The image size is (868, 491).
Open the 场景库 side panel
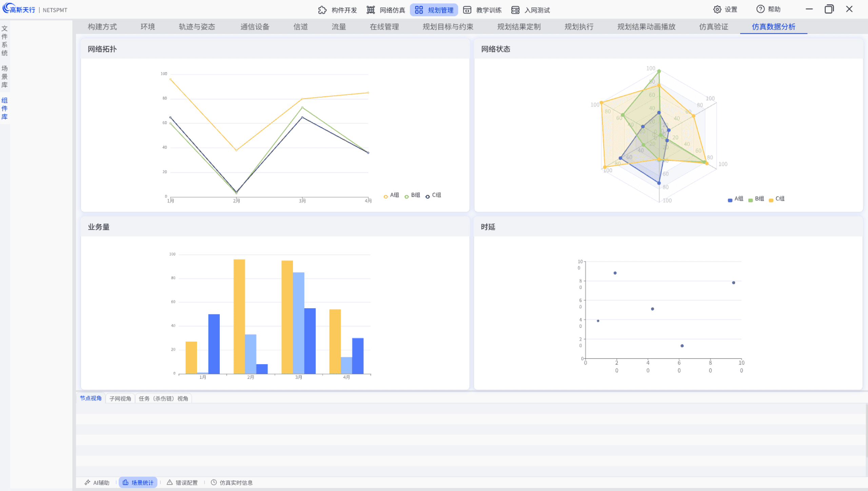click(4, 77)
